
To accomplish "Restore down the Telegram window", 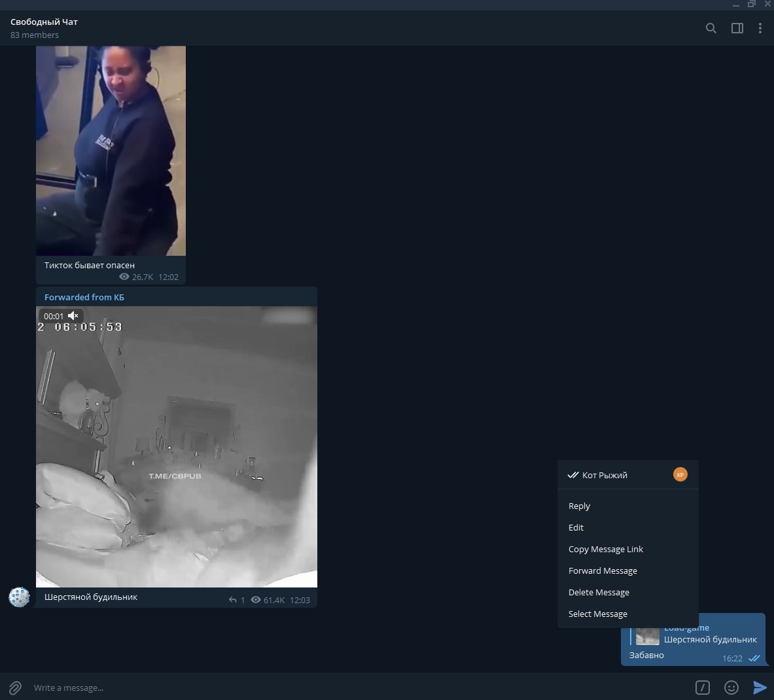I will pos(751,4).
